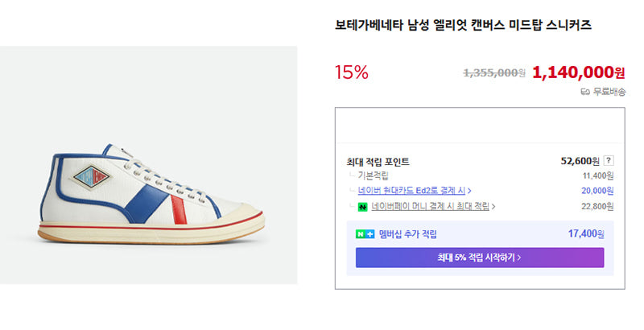Screen dimensions: 644x330
Task: Expand chevron after 네이버 현대카드 Ed2 link
Action: point(469,191)
